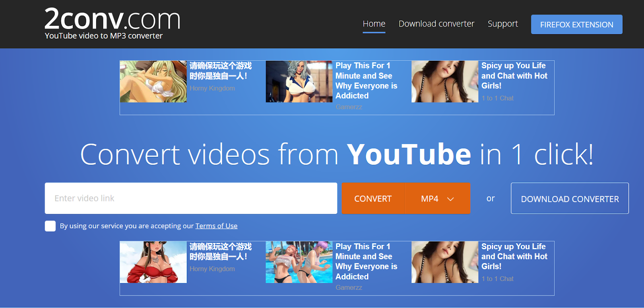Click the Convert videos from YouTube headline
This screenshot has width=644, height=308.
(x=337, y=154)
